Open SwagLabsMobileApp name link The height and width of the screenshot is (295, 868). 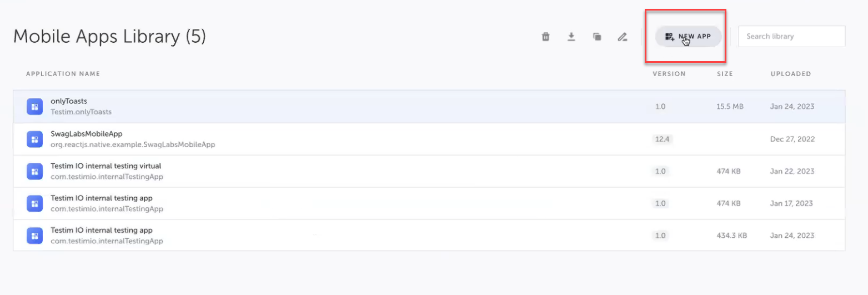[x=86, y=134]
